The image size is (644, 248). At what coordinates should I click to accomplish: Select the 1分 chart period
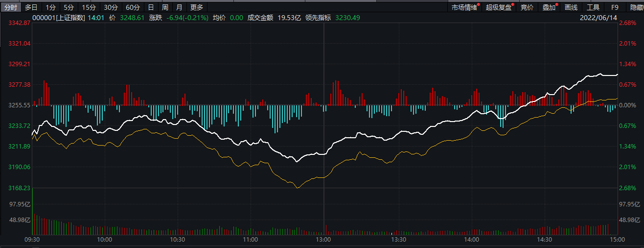click(x=50, y=7)
